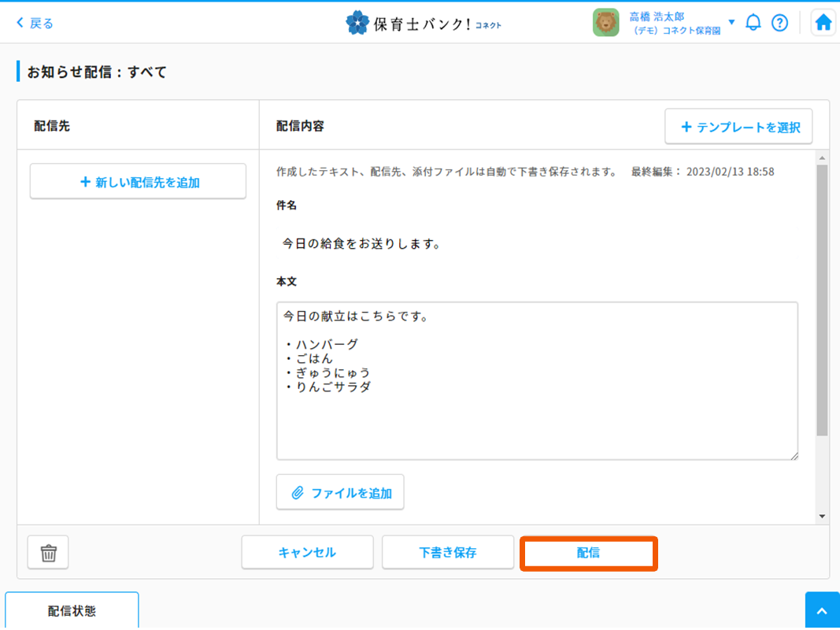Click the home icon in header

823,23
